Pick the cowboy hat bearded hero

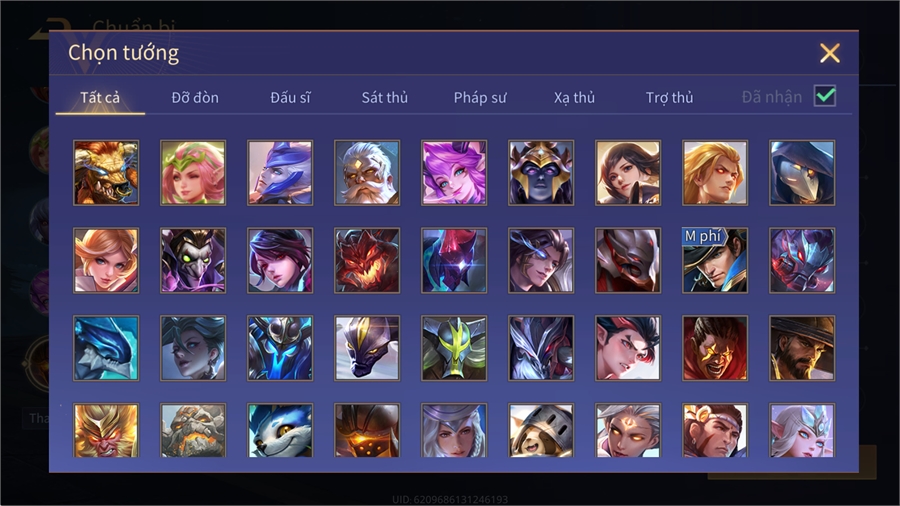[x=802, y=348]
